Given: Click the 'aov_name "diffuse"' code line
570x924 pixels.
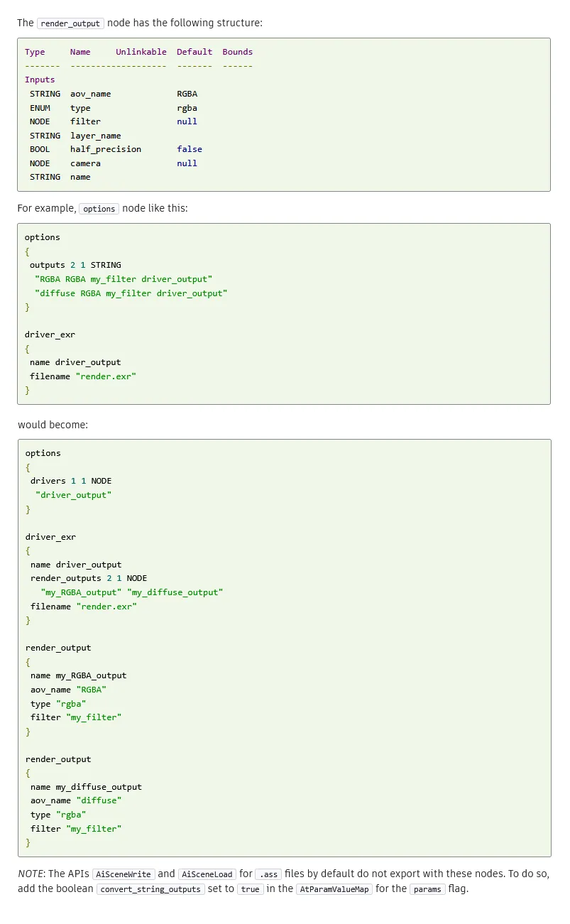Looking at the screenshot, I should 76,800.
